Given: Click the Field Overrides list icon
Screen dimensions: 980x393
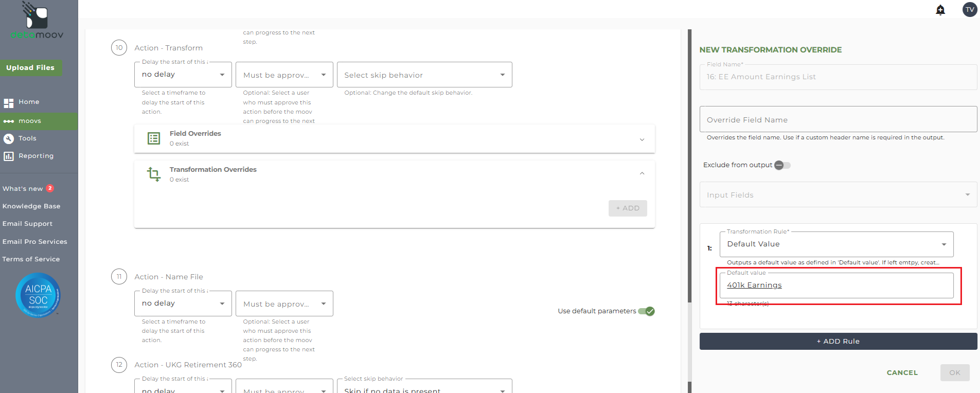Looking at the screenshot, I should 154,138.
